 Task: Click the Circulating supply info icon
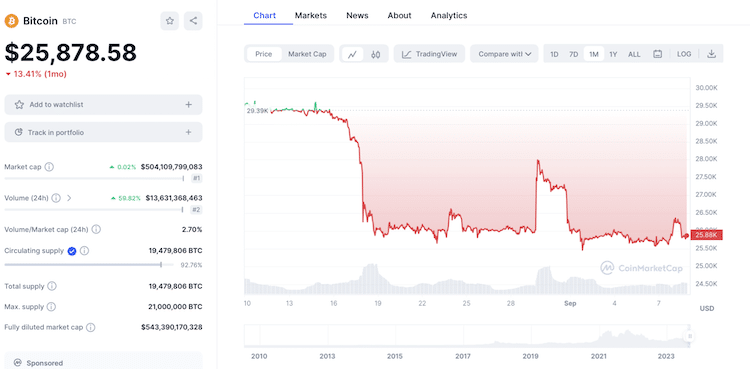click(x=85, y=251)
